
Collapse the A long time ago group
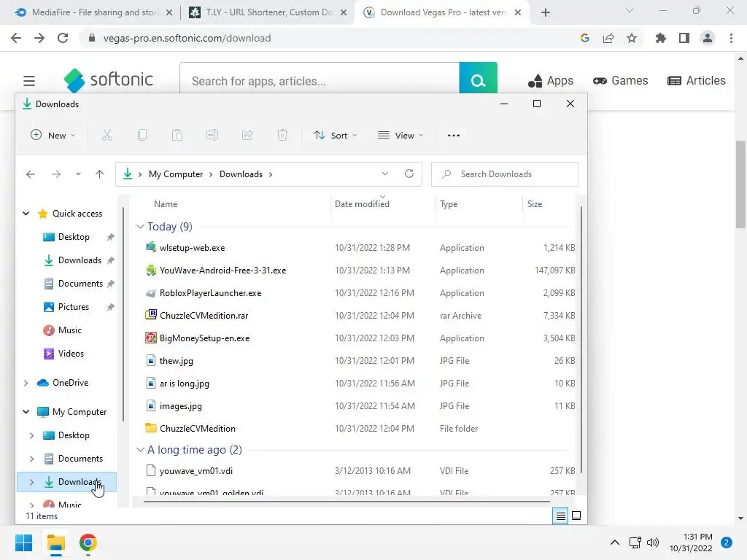click(140, 449)
